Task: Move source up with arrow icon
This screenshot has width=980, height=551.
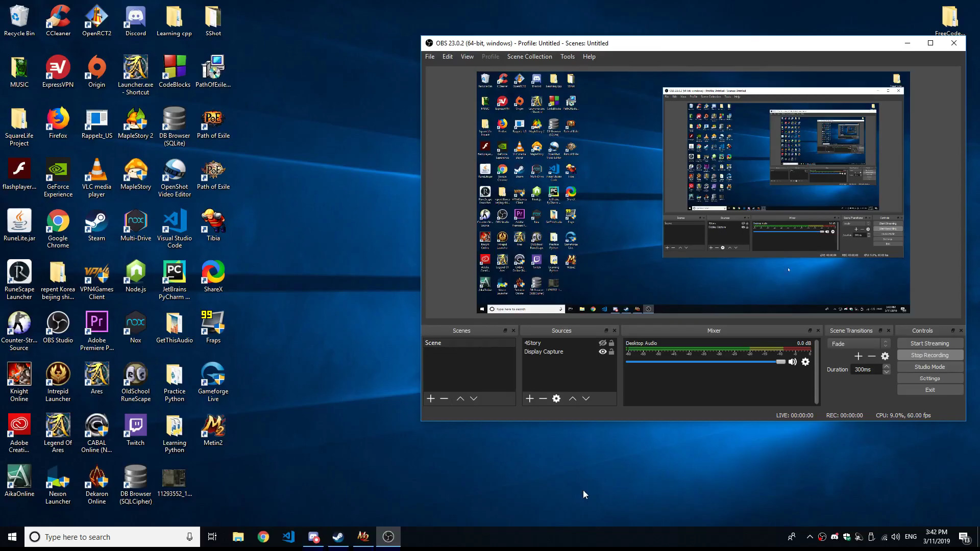Action: [x=573, y=398]
